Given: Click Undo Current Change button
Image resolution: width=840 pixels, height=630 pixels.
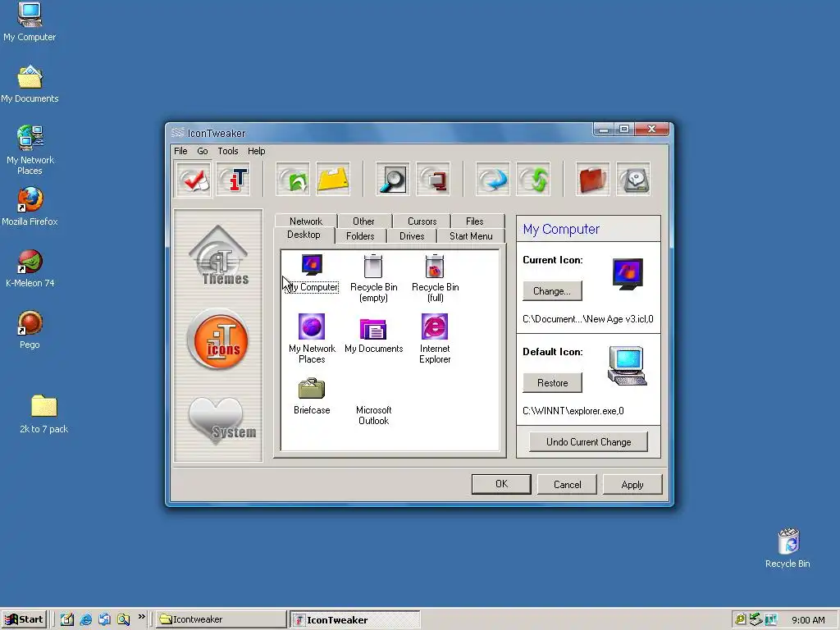Looking at the screenshot, I should click(588, 442).
